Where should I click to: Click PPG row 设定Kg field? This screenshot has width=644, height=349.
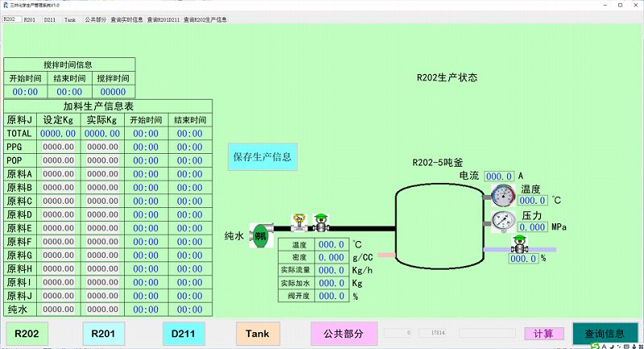pos(58,147)
